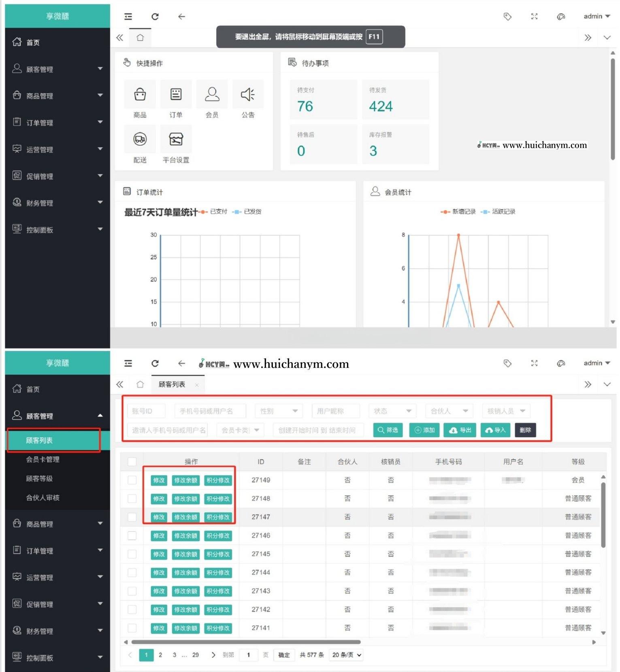This screenshot has width=620, height=672.
Task: Toggle the select-all checkbox in table header
Action: point(132,462)
